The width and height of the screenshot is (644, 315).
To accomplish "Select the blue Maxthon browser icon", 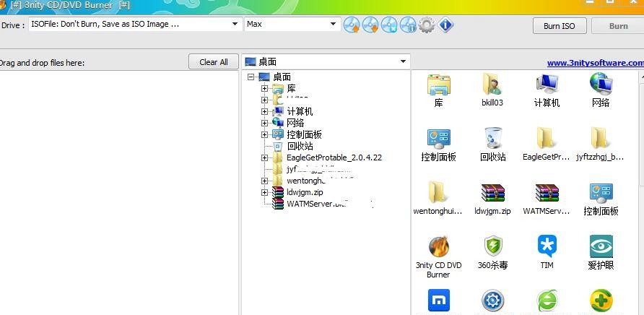I will click(439, 301).
